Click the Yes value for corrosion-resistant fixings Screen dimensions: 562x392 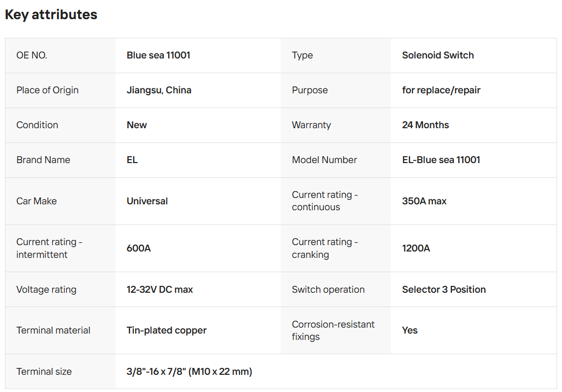click(410, 330)
